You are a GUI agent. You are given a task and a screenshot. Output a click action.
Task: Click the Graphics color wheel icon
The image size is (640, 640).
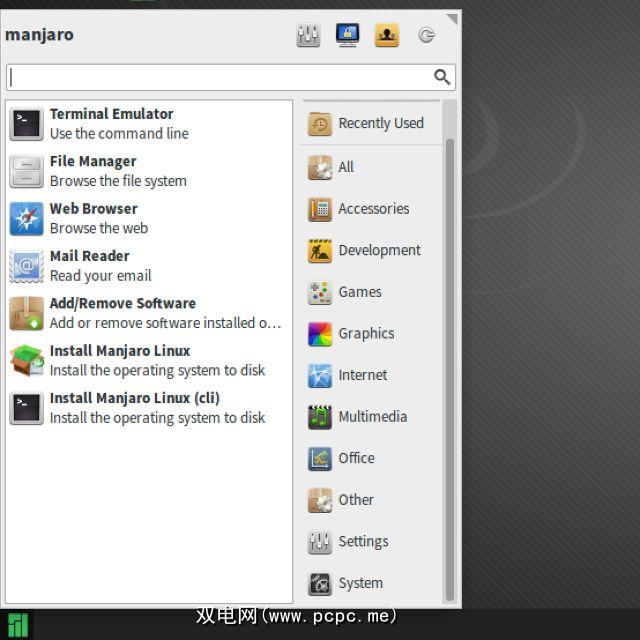click(320, 334)
